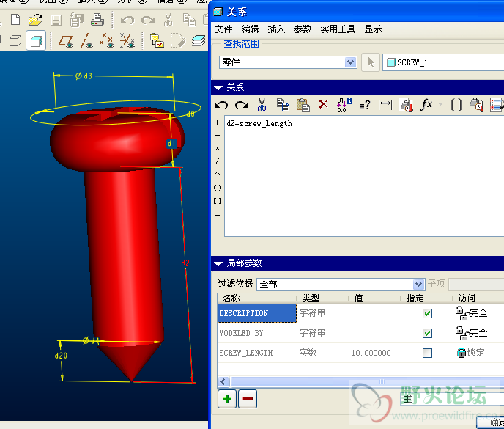Toggle datum points display icon
This screenshot has width=504, height=429.
pyautogui.click(x=106, y=40)
